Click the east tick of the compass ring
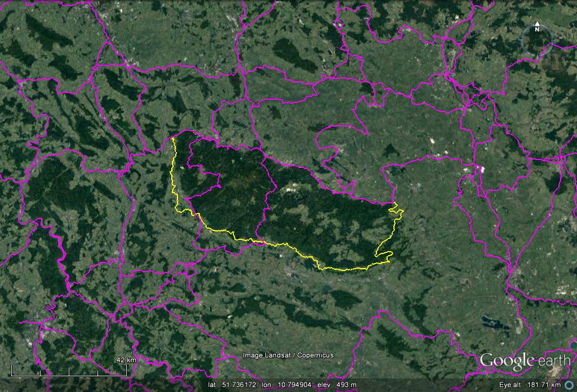 (x=553, y=40)
